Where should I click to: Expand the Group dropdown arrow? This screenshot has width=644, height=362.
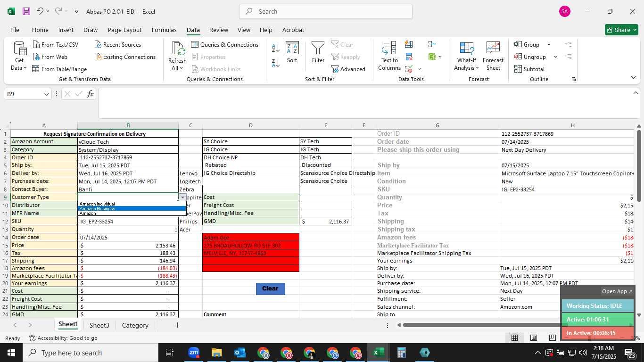coord(549,44)
